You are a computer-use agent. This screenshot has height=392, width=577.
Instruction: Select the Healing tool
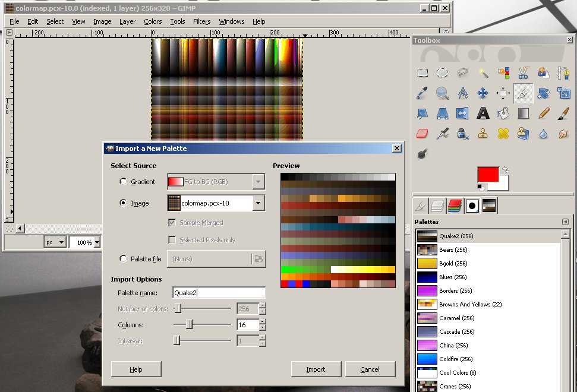503,134
